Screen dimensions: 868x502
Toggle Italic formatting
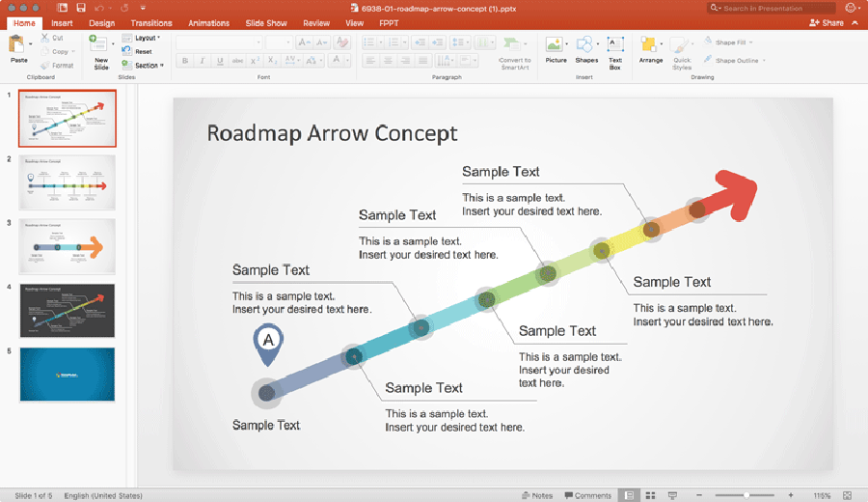203,61
